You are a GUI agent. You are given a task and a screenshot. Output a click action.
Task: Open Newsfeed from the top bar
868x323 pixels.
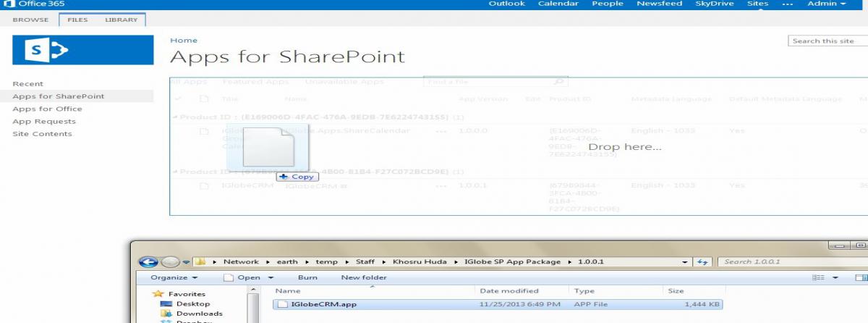point(660,4)
